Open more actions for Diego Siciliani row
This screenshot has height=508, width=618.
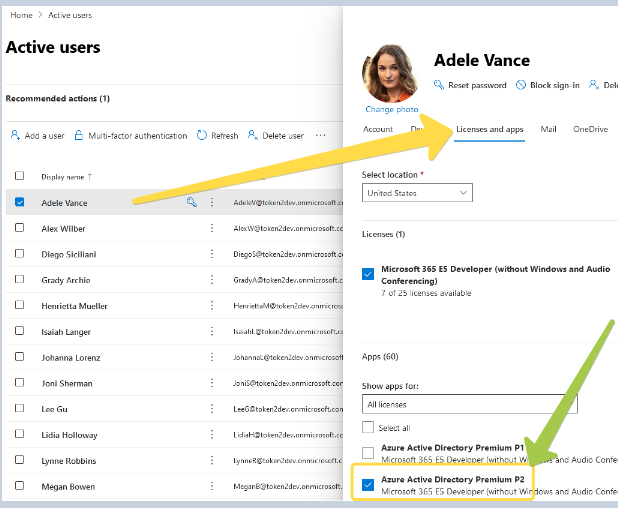(x=212, y=254)
